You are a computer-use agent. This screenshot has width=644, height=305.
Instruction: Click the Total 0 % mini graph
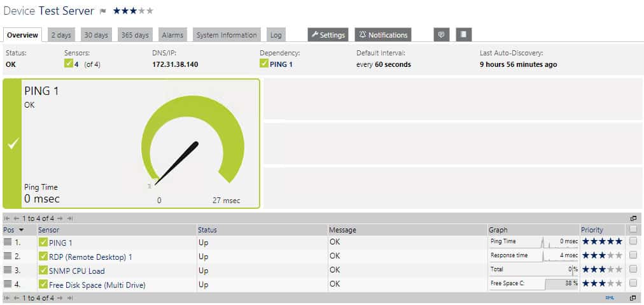click(533, 269)
